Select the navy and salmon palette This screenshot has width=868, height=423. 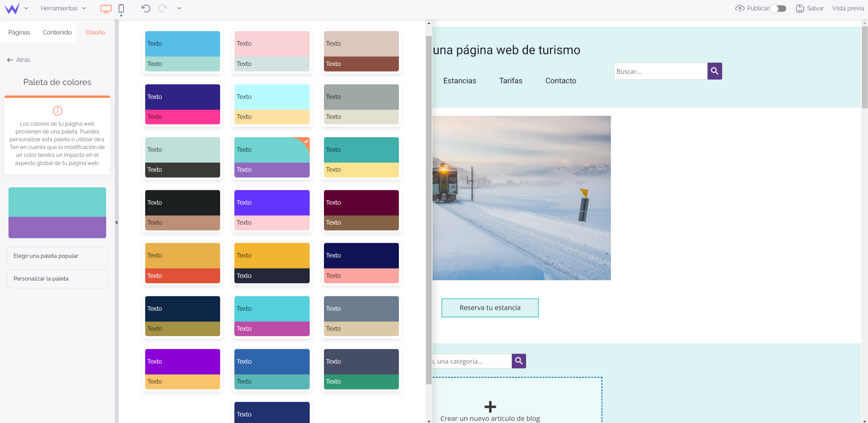[361, 263]
